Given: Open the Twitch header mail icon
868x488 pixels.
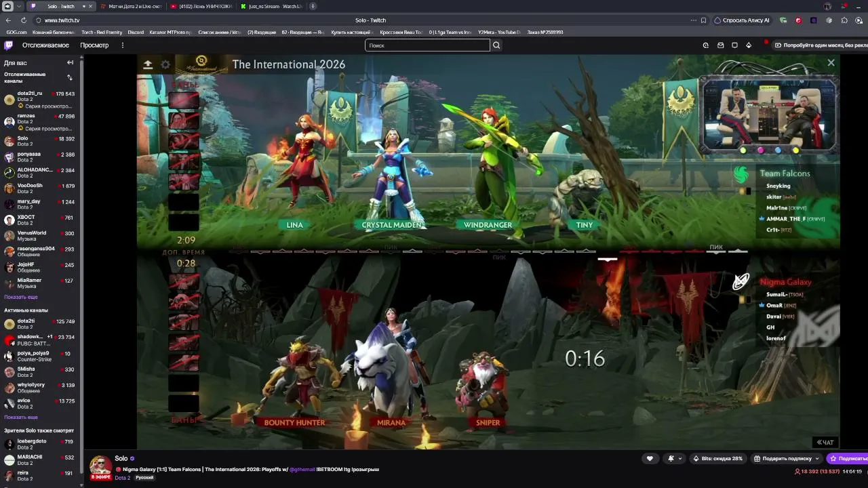Looking at the screenshot, I should click(x=720, y=45).
